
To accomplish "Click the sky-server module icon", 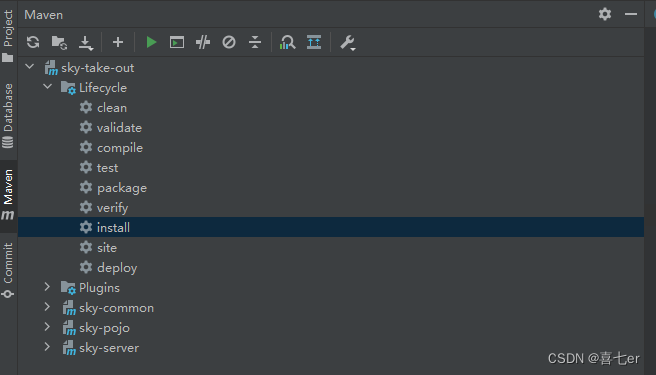I will click(x=69, y=348).
